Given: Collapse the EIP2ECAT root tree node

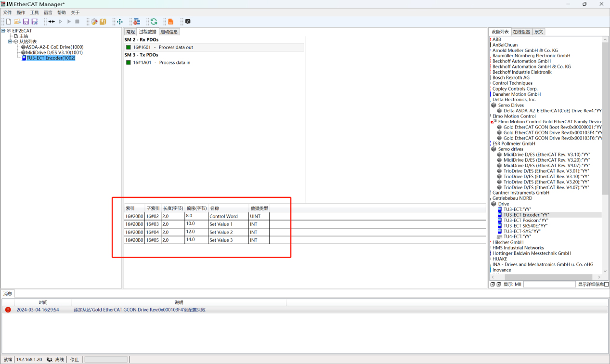Looking at the screenshot, I should (x=3, y=31).
